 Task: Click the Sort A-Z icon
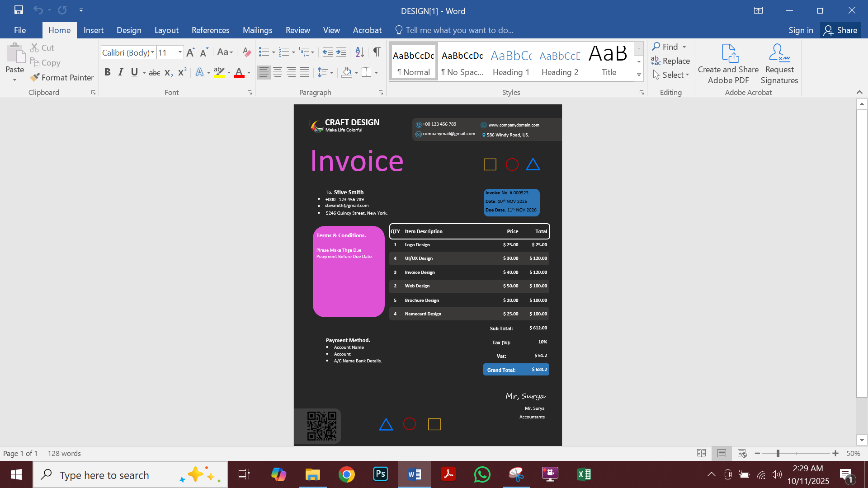(x=359, y=52)
